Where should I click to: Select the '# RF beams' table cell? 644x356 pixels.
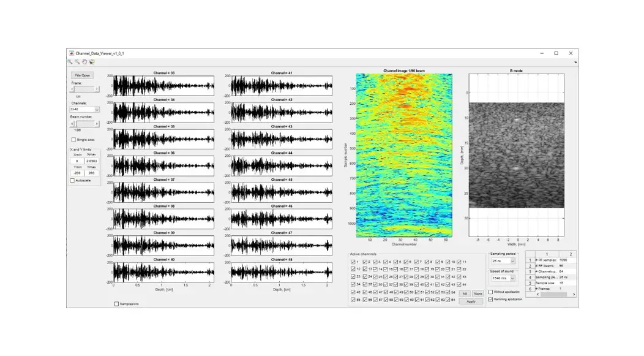point(546,266)
